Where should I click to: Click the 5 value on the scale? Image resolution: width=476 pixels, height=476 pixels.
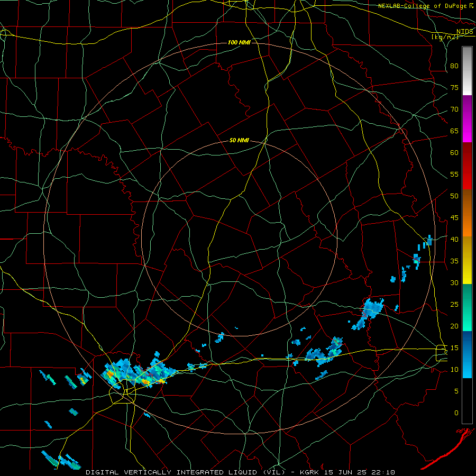pyautogui.click(x=456, y=391)
